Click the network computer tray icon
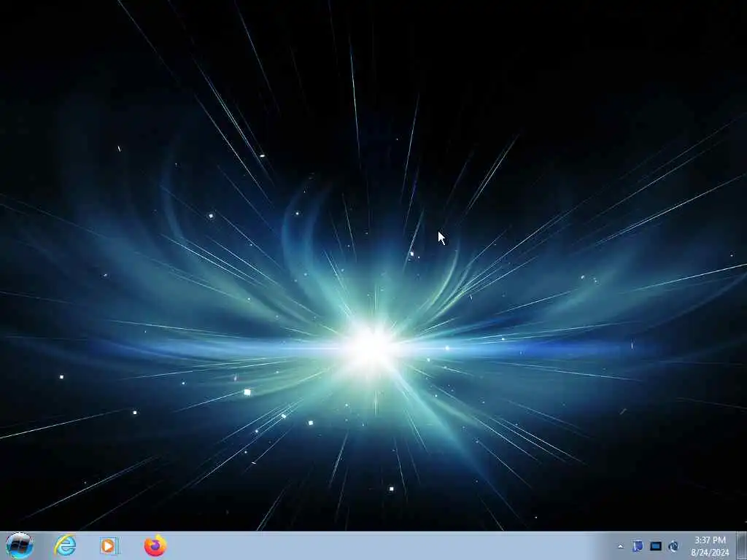 (638, 546)
